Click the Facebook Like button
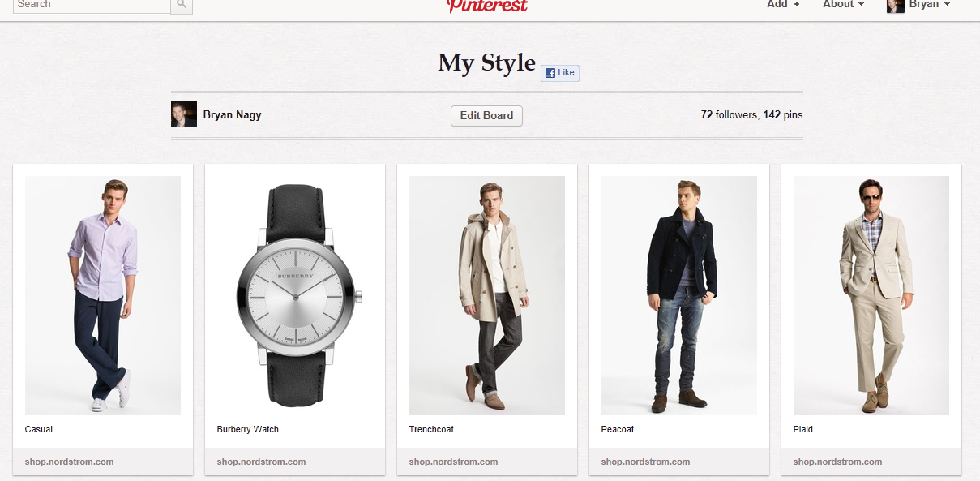The image size is (980, 481). coord(560,73)
